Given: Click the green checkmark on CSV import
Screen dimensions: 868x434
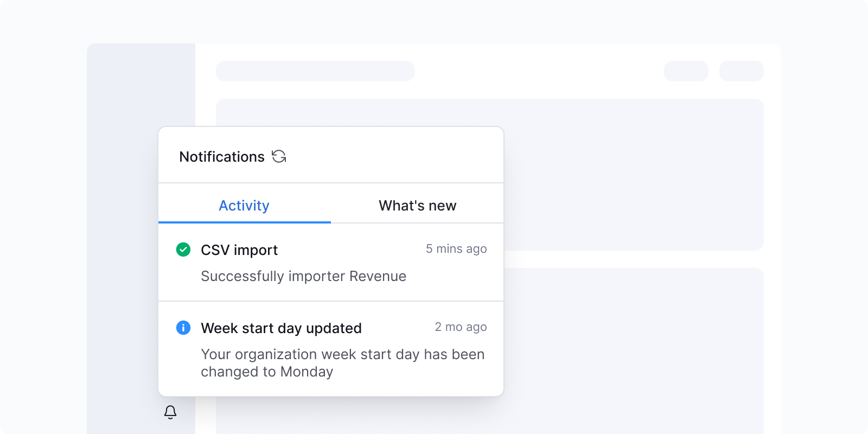Looking at the screenshot, I should (x=183, y=250).
